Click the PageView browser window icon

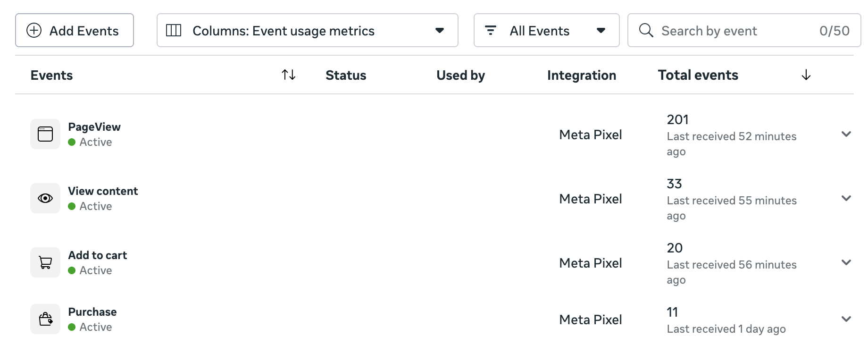[45, 134]
